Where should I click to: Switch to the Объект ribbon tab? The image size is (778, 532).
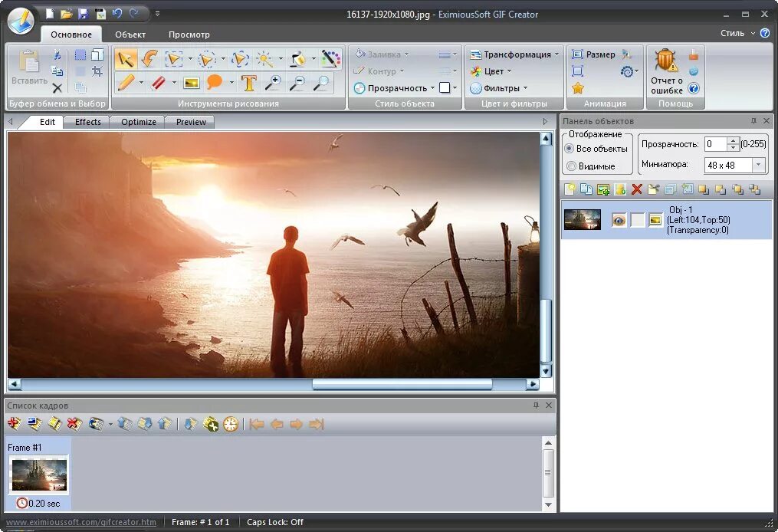coord(130,34)
